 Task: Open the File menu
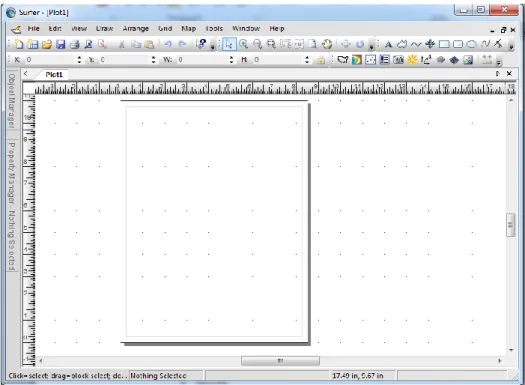point(33,29)
